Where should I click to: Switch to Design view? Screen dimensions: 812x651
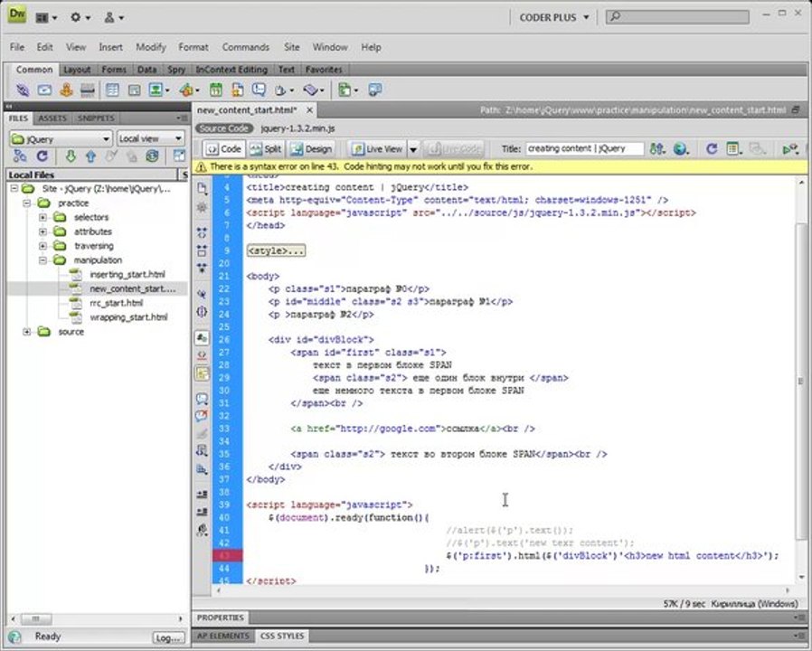pyautogui.click(x=311, y=149)
